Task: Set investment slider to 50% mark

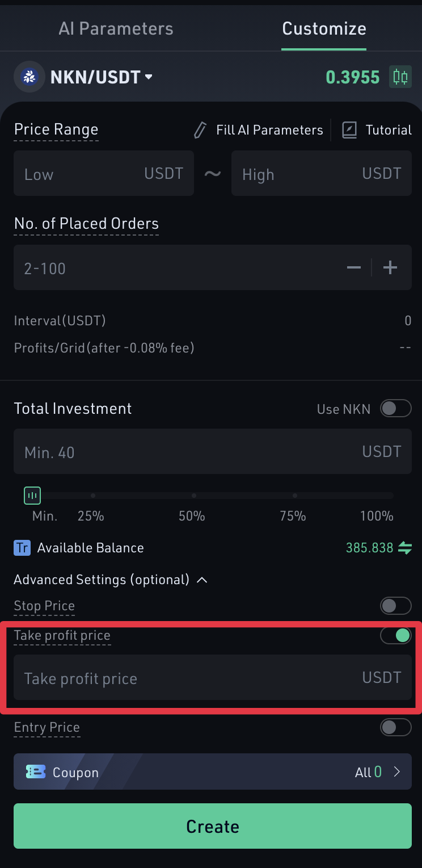Action: (193, 496)
